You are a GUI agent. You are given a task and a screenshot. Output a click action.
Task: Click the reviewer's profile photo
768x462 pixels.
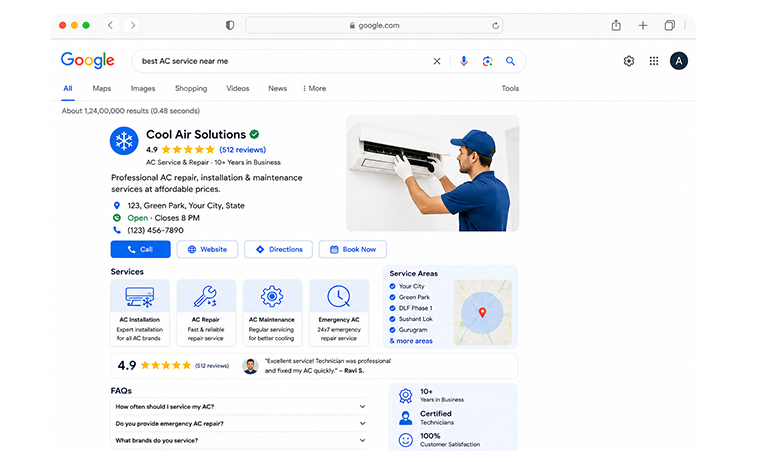pyautogui.click(x=250, y=366)
